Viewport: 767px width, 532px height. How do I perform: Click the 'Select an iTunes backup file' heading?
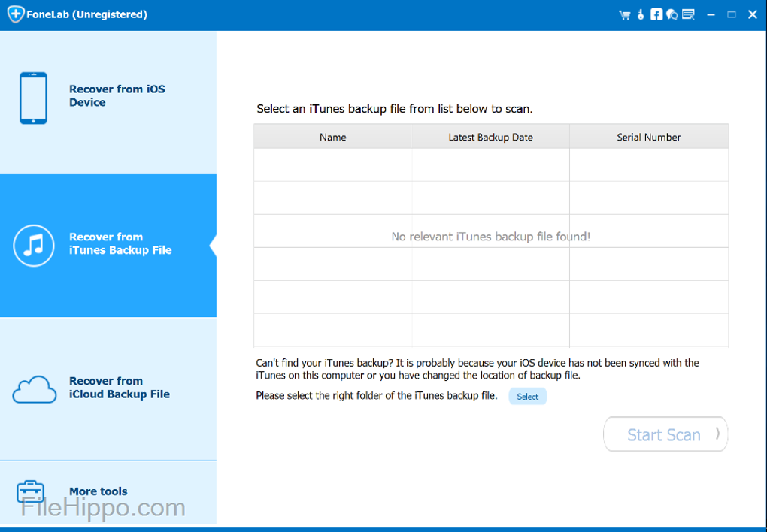[x=395, y=109]
